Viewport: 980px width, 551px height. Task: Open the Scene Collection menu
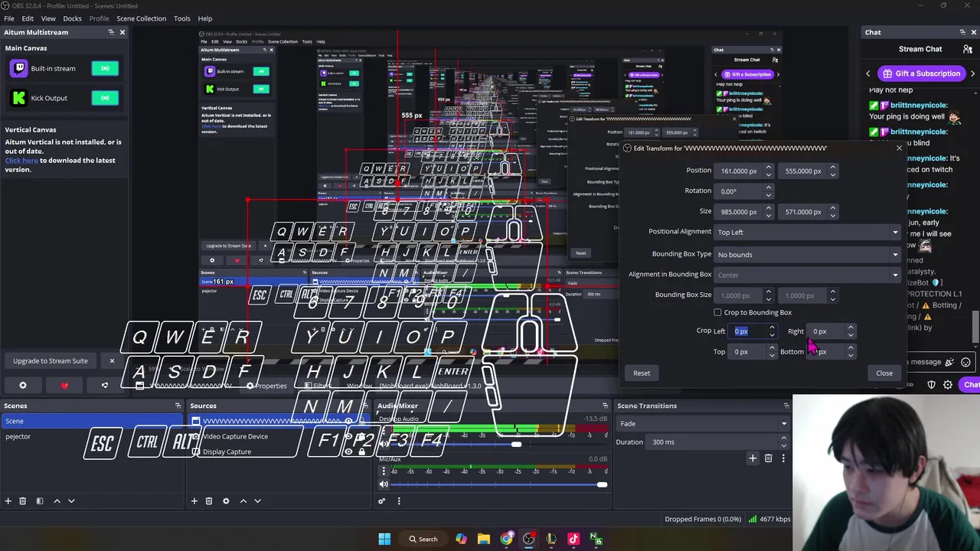coord(141,18)
